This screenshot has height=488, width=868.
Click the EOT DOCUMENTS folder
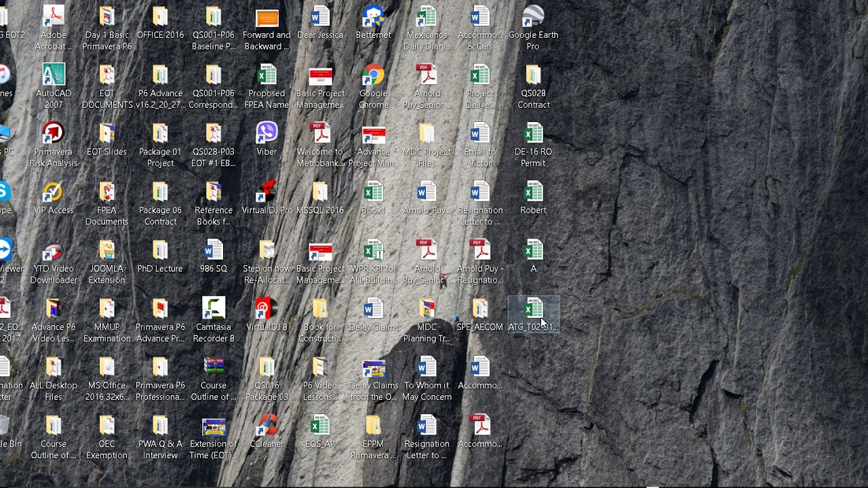[x=106, y=75]
